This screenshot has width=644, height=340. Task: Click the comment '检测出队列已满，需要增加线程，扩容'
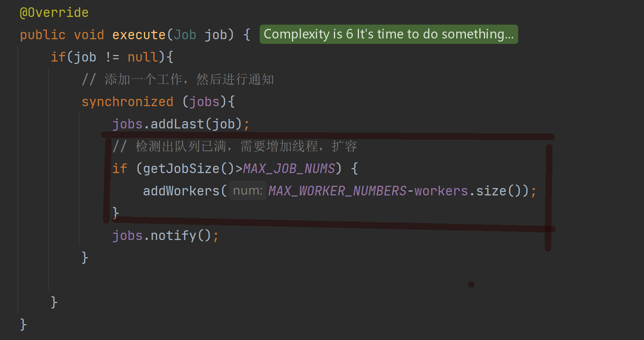pos(235,147)
